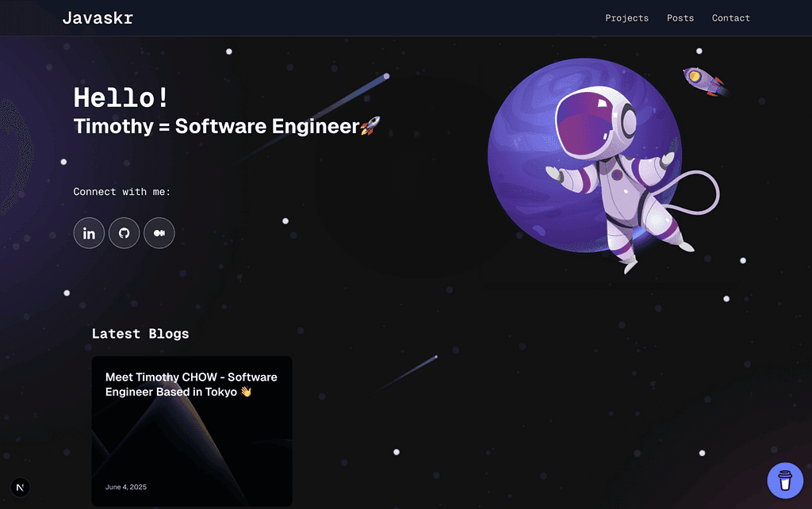This screenshot has width=812, height=509.
Task: Go to the Projects page
Action: [626, 18]
